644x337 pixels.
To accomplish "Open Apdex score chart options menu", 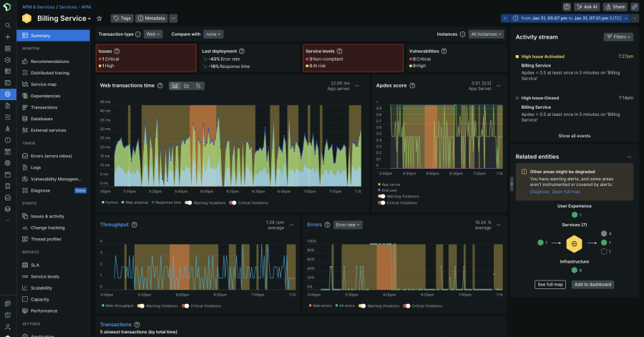I will (501, 86).
